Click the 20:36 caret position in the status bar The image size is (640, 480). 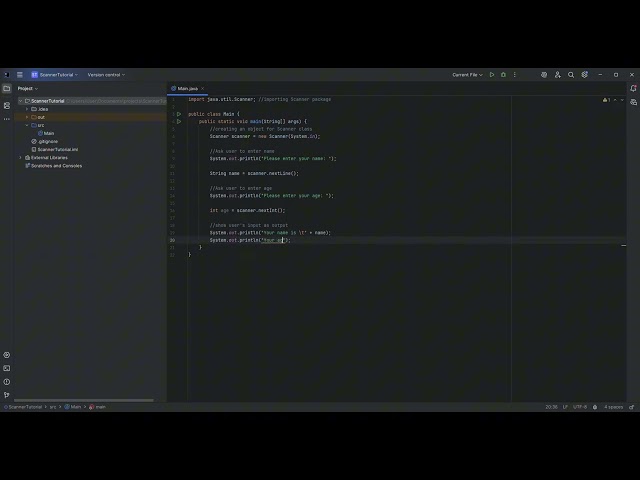(551, 407)
